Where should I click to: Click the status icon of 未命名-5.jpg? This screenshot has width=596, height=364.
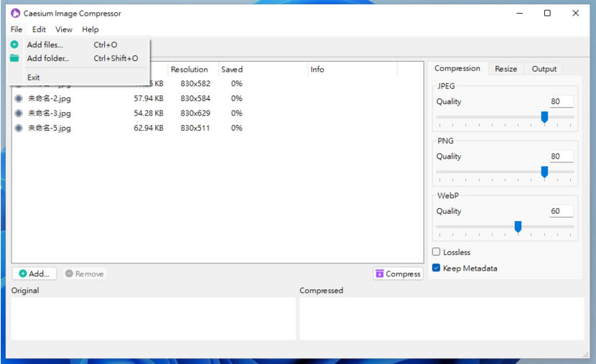pyautogui.click(x=18, y=128)
